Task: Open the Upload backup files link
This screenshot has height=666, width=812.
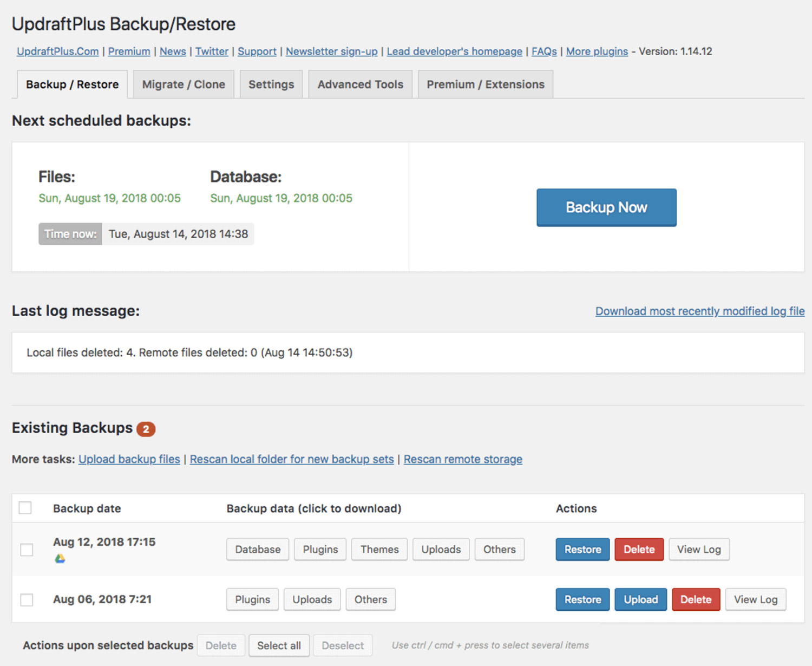Action: 129,459
